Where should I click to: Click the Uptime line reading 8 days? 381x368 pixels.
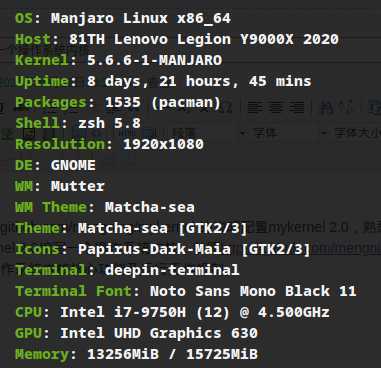[x=163, y=81]
